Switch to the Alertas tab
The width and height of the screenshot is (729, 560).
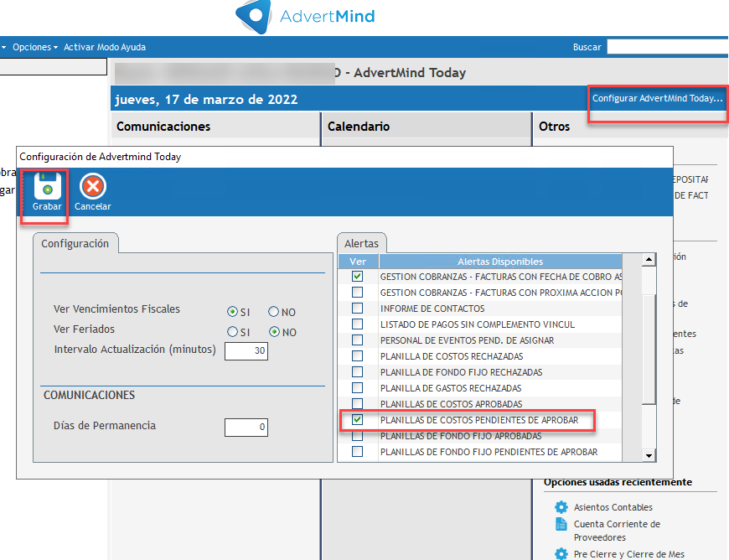pyautogui.click(x=361, y=243)
